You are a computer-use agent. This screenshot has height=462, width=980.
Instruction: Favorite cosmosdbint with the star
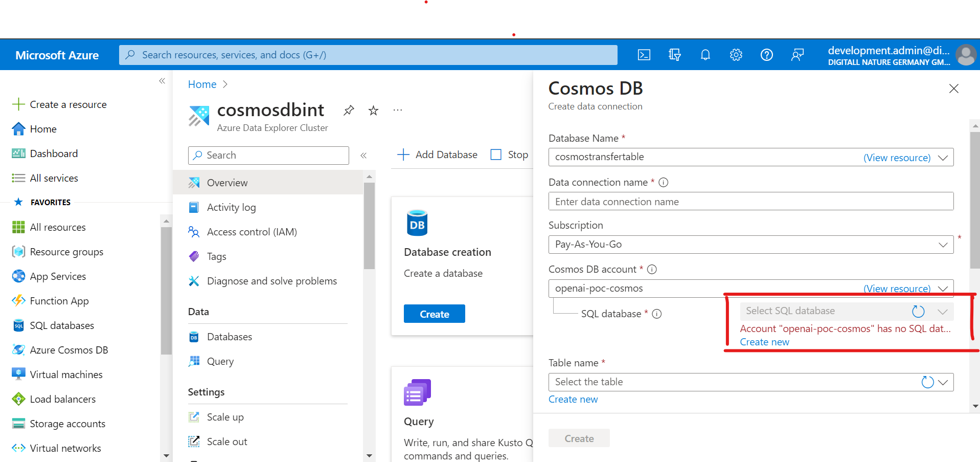click(373, 110)
